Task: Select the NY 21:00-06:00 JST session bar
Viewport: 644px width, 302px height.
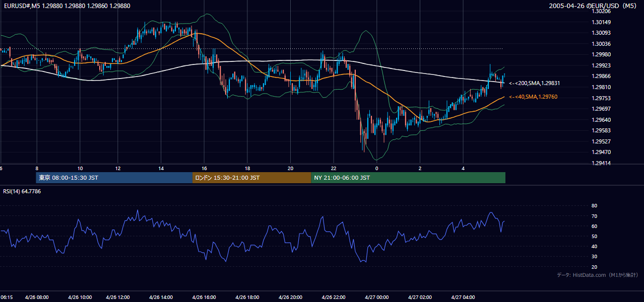Action: (x=408, y=178)
